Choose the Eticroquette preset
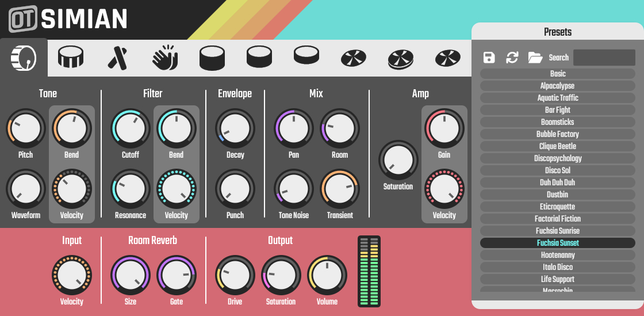644x316 pixels. 558,207
